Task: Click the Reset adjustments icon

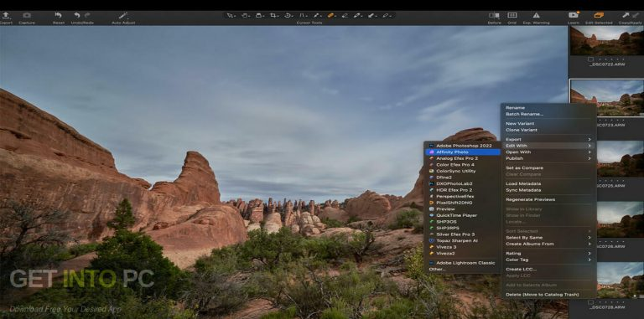Action: 59,15
